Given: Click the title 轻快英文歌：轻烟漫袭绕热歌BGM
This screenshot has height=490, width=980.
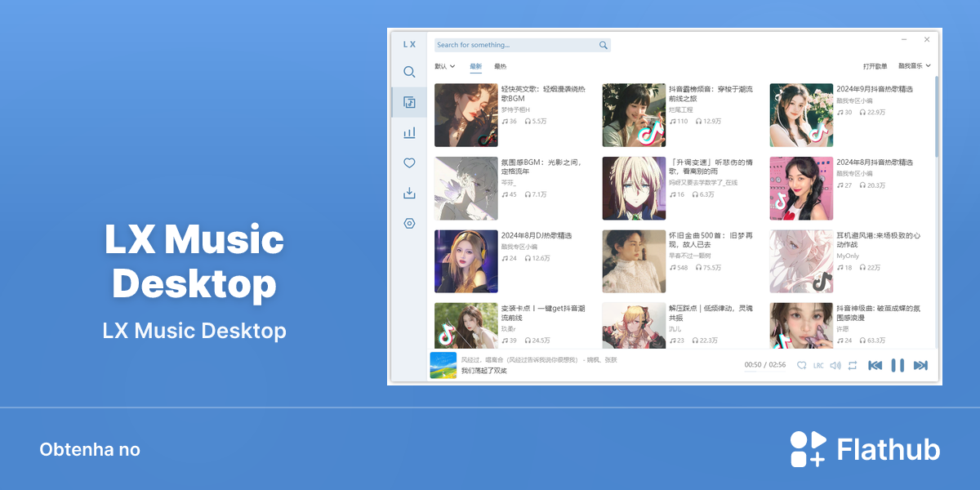Looking at the screenshot, I should [543, 93].
